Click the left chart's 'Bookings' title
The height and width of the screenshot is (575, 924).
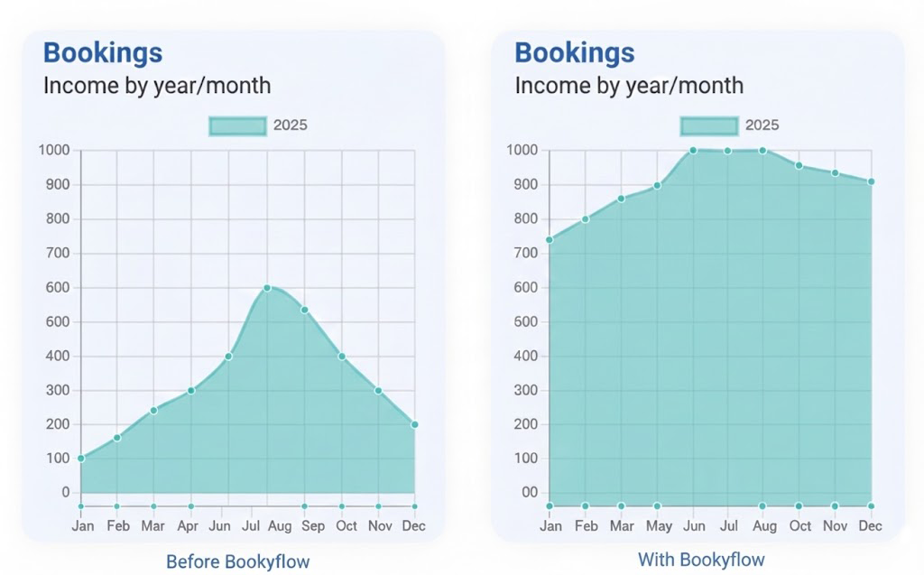tap(103, 52)
